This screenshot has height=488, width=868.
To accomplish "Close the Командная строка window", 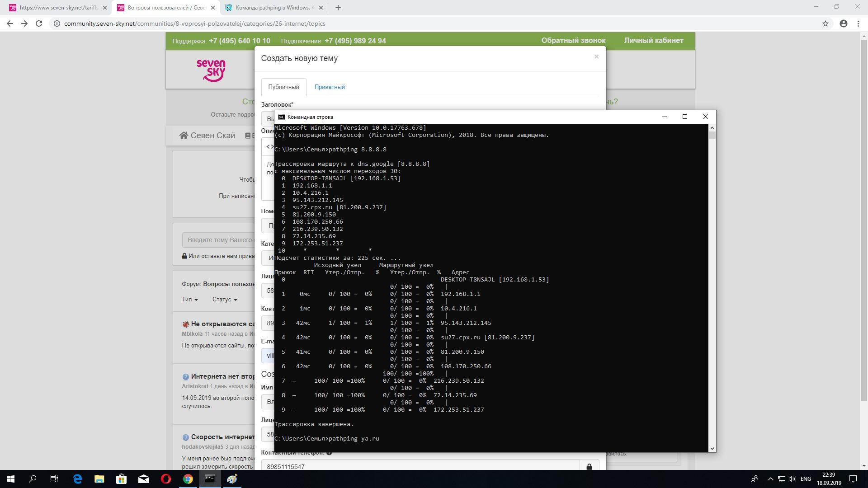I will (x=705, y=117).
